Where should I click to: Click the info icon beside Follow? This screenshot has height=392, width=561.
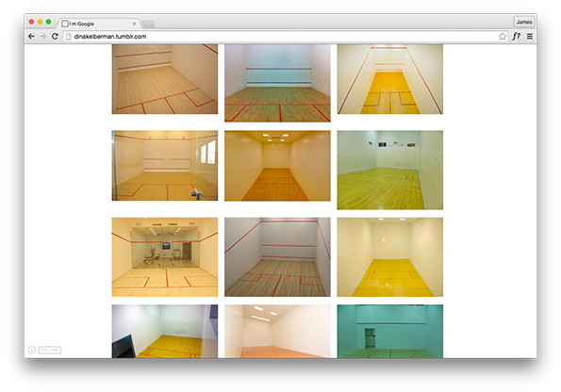[x=32, y=350]
